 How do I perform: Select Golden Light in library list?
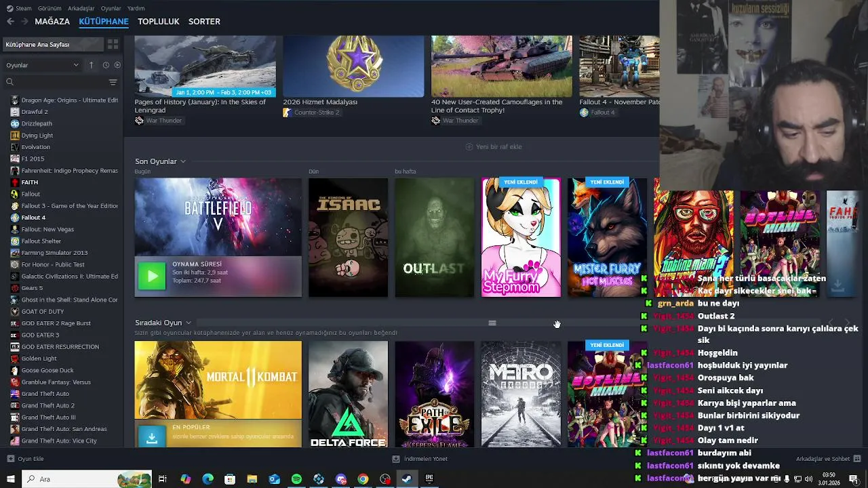(64, 359)
